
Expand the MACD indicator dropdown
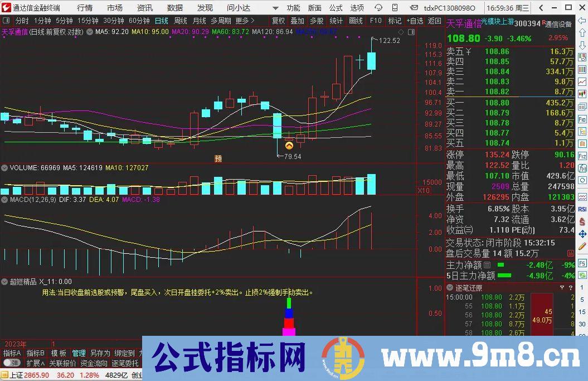[x=4, y=200]
